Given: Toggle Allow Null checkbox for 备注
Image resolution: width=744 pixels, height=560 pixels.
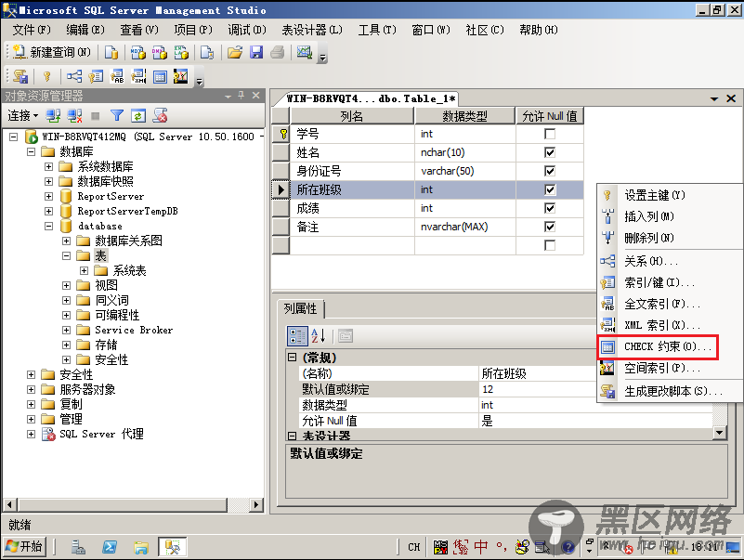Looking at the screenshot, I should pyautogui.click(x=550, y=227).
